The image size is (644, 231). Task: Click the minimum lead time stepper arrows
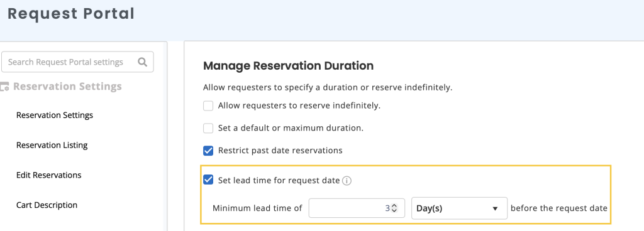(x=394, y=208)
